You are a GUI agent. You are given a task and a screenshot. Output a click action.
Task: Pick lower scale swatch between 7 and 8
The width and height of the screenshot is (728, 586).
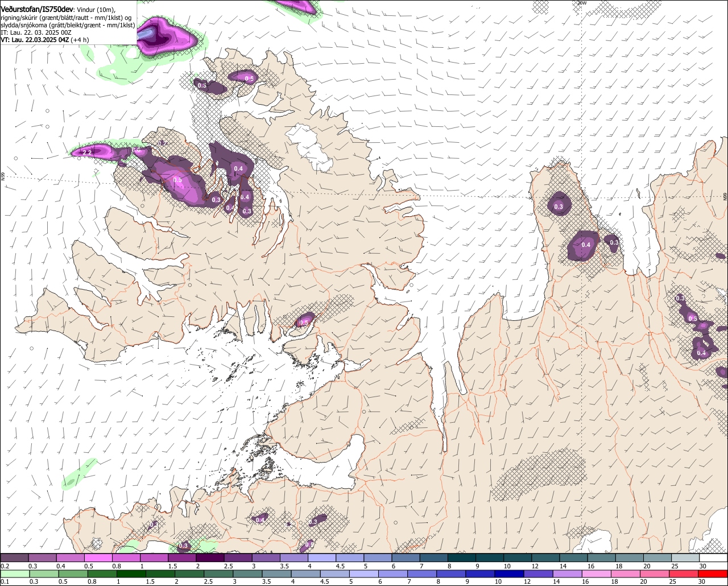tap(422, 573)
